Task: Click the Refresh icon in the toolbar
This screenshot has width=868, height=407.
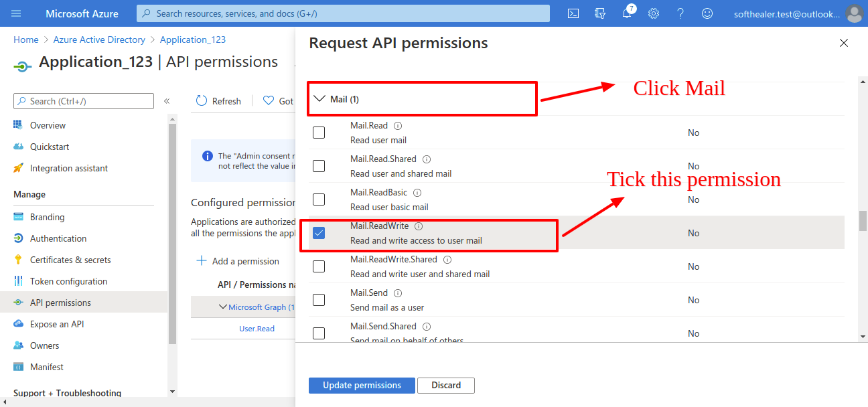Action: (202, 101)
